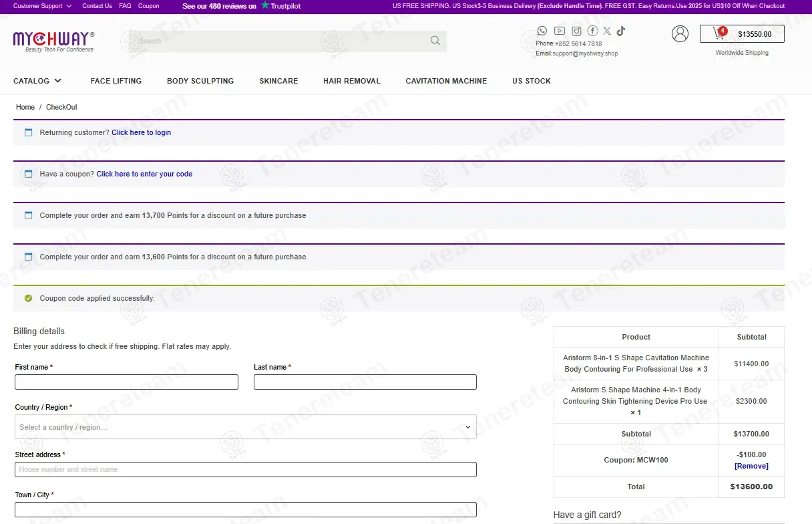
Task: Click the $2300.00 subtotal cell
Action: point(751,401)
